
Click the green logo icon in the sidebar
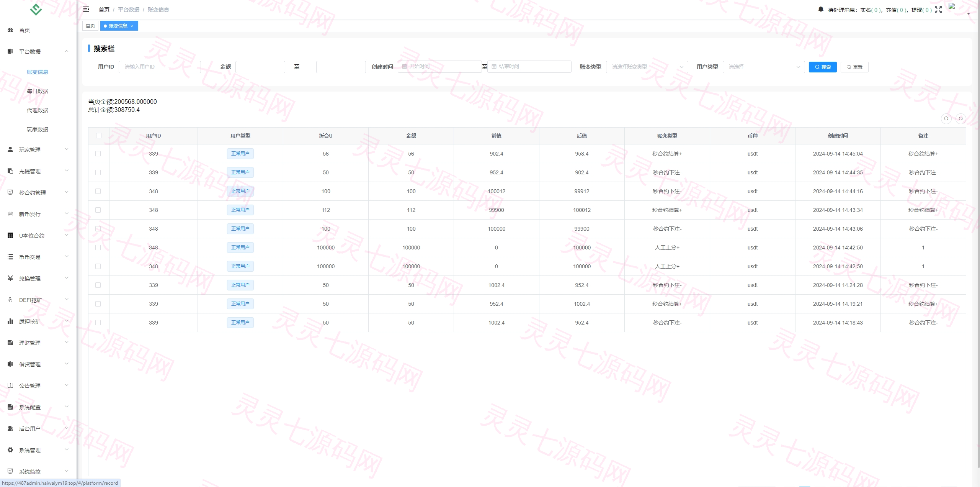36,9
